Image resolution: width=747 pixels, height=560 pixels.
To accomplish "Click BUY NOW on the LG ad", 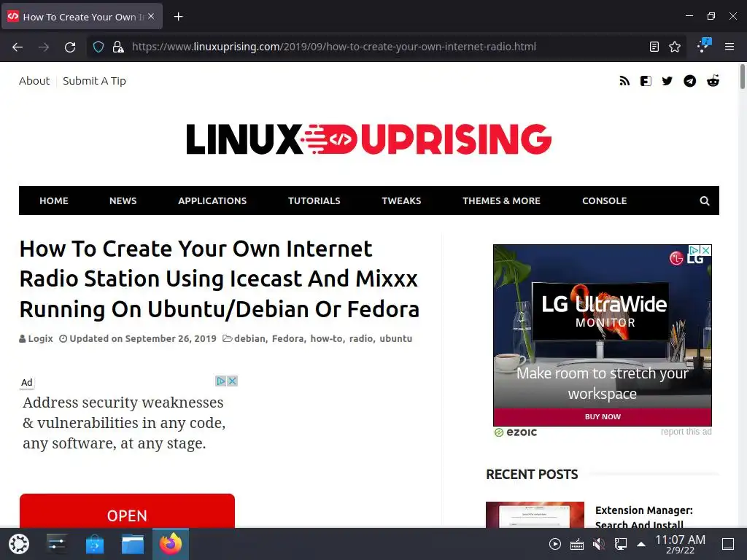I will (603, 416).
